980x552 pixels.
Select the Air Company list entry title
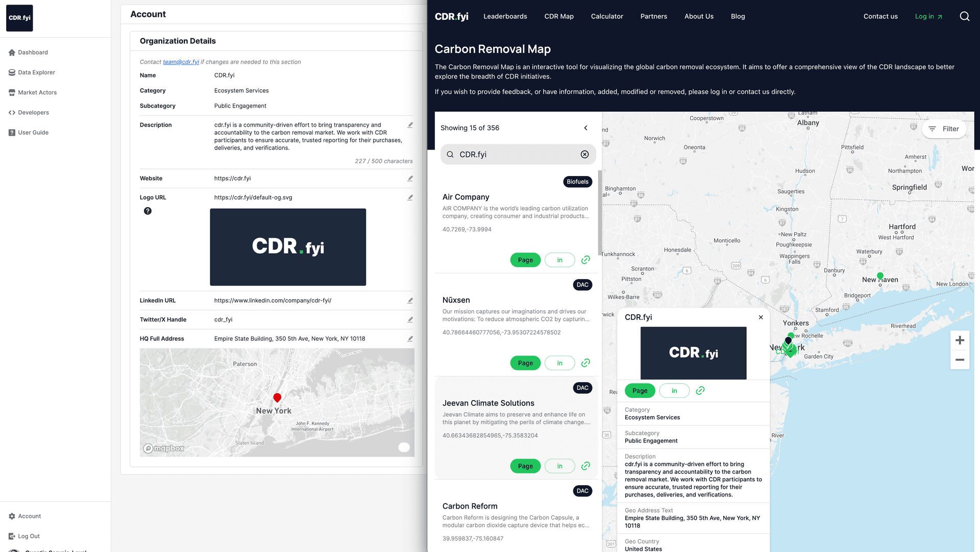(x=465, y=197)
